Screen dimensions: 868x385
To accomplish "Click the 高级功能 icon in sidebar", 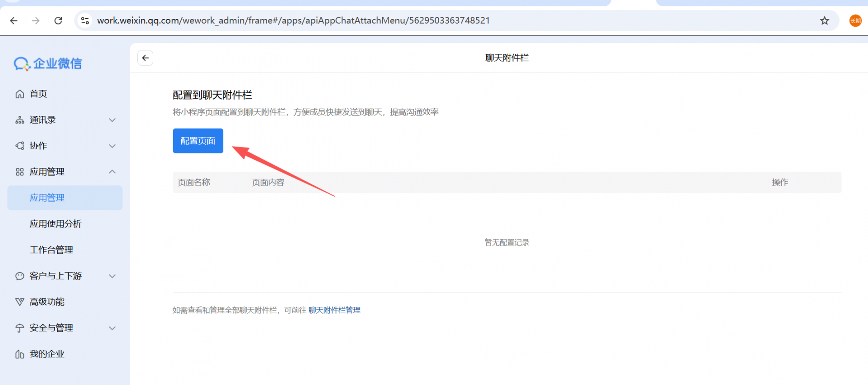I will (19, 302).
